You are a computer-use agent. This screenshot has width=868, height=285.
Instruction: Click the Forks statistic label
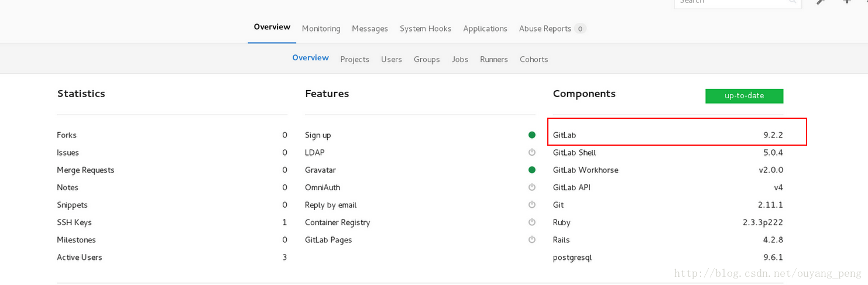pyautogui.click(x=67, y=135)
